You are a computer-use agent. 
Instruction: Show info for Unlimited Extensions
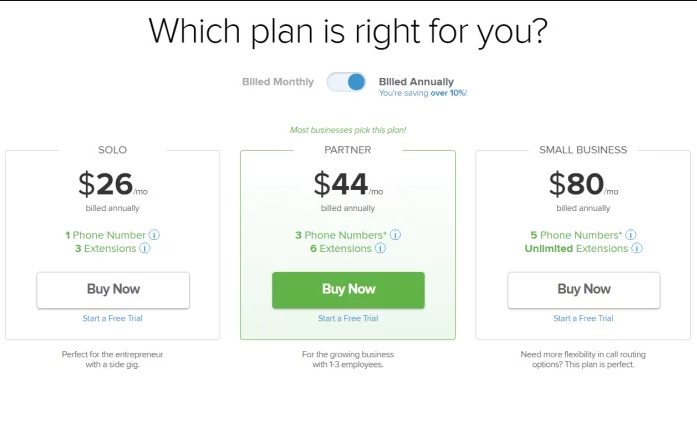[637, 248]
